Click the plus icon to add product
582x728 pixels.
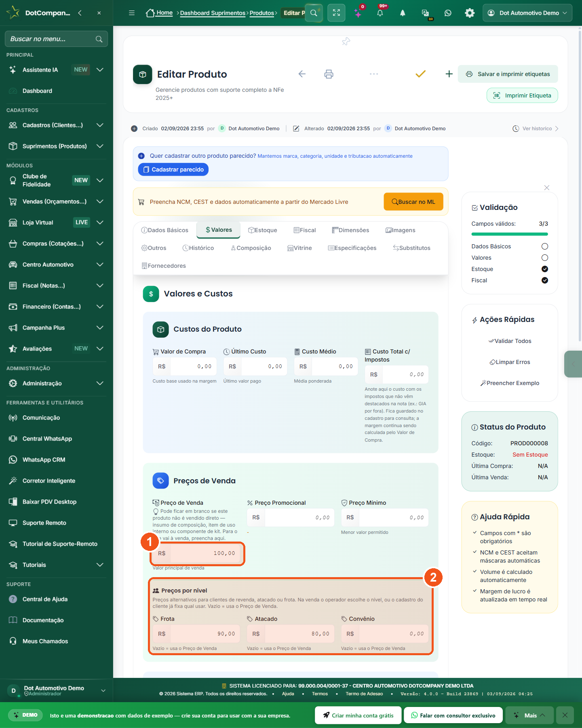click(x=449, y=74)
